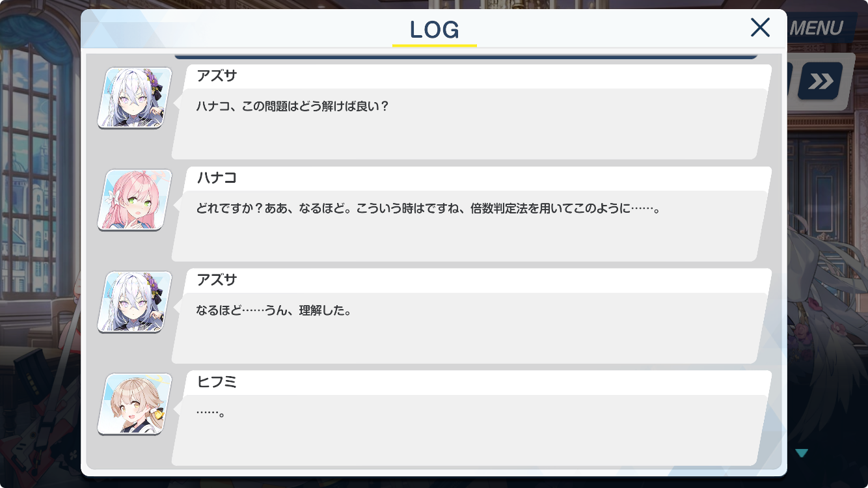This screenshot has width=868, height=488.
Task: Close the LOG window with X
Action: [x=760, y=27]
